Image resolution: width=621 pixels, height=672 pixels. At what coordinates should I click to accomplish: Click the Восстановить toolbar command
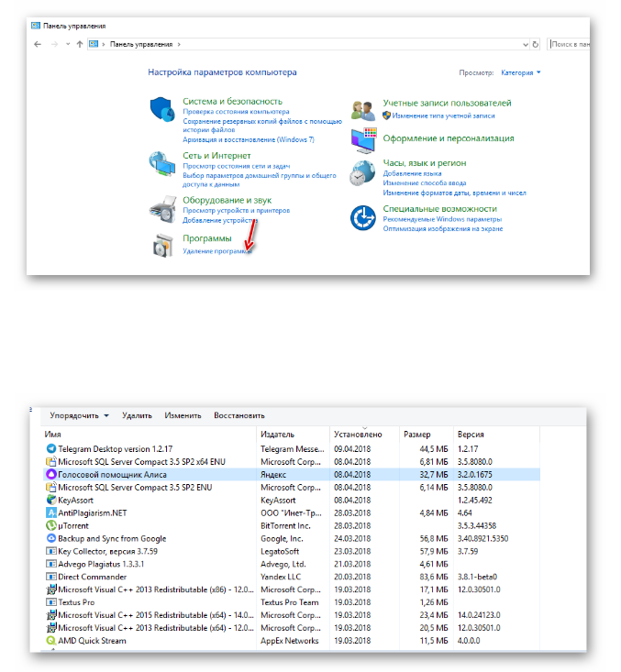coord(239,415)
